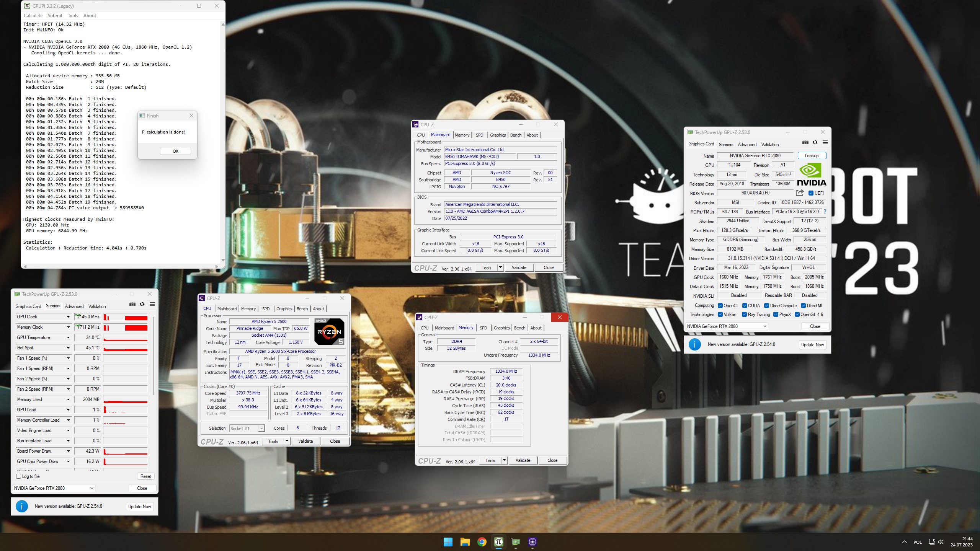Switch to Bench tab in CPU-Z CPU window
The image size is (980, 551).
302,309
